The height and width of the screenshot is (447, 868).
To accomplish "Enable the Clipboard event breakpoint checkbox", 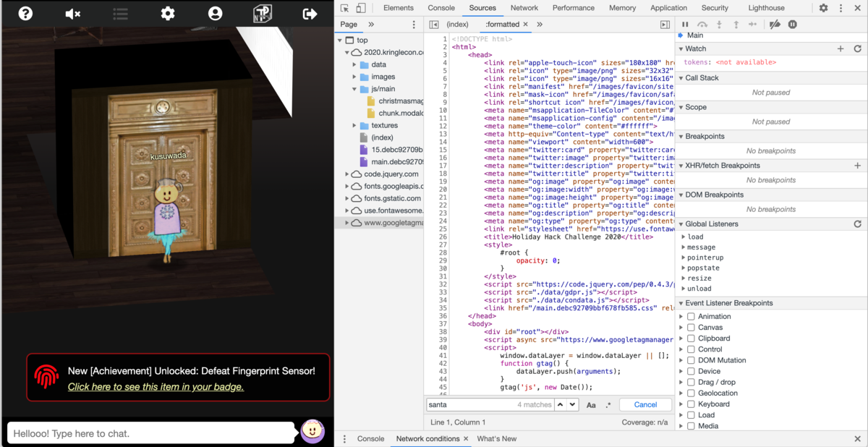I will 691,339.
